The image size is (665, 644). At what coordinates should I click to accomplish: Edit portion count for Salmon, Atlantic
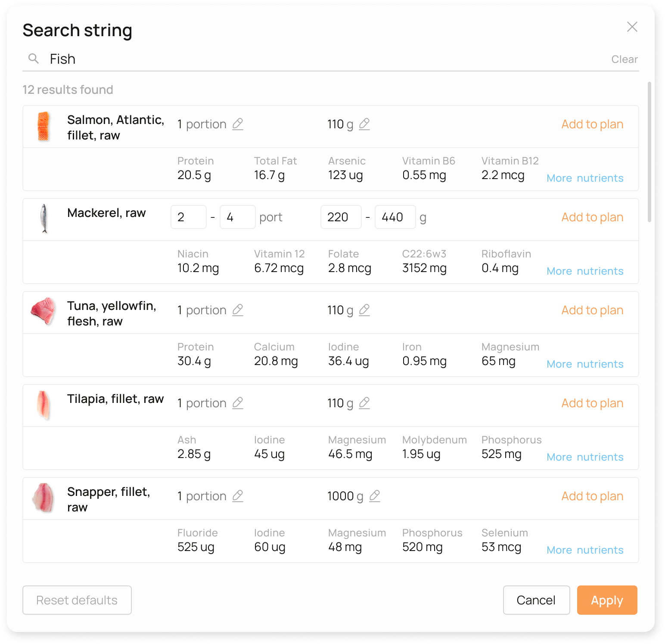coord(238,124)
